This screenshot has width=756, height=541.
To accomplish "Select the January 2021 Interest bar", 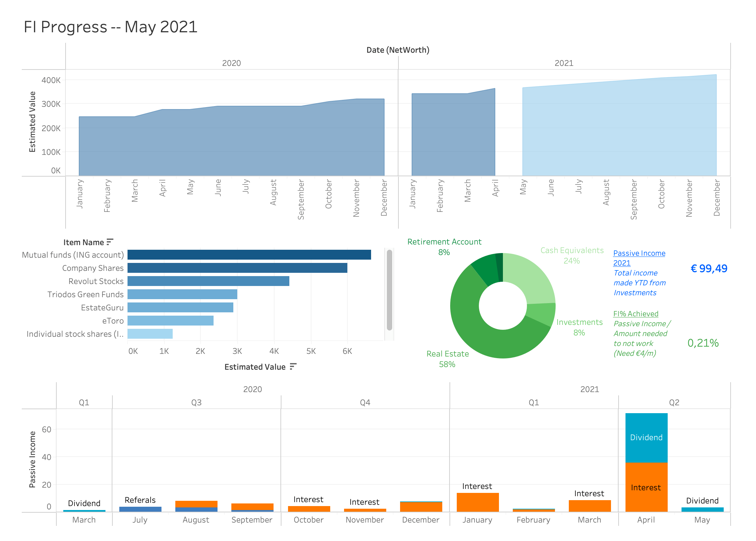I will point(478,502).
